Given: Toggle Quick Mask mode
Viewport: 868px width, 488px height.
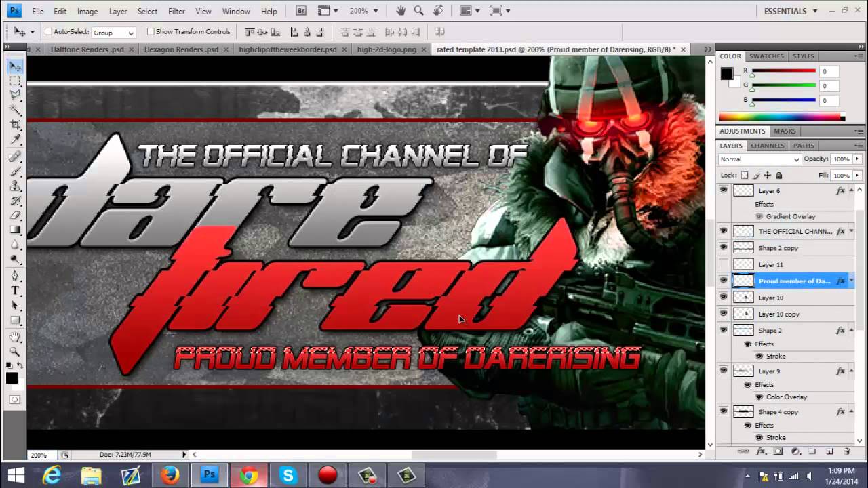Looking at the screenshot, I should pyautogui.click(x=15, y=400).
